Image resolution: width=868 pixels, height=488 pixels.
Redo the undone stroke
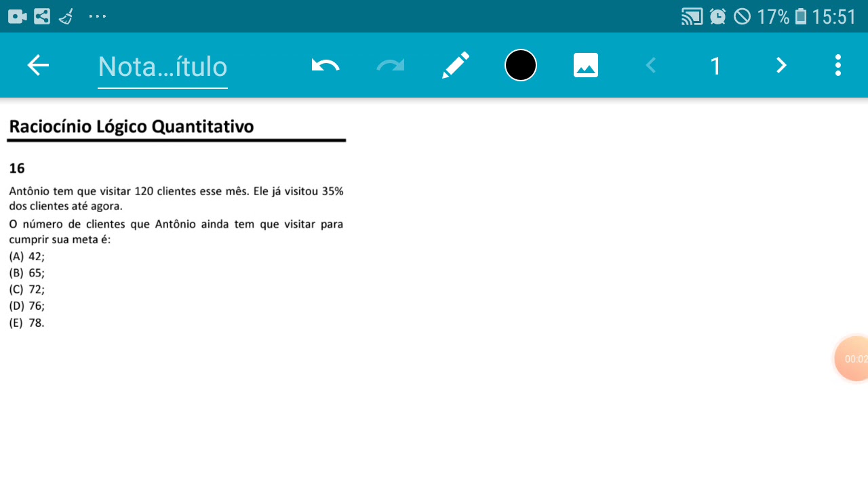click(391, 66)
